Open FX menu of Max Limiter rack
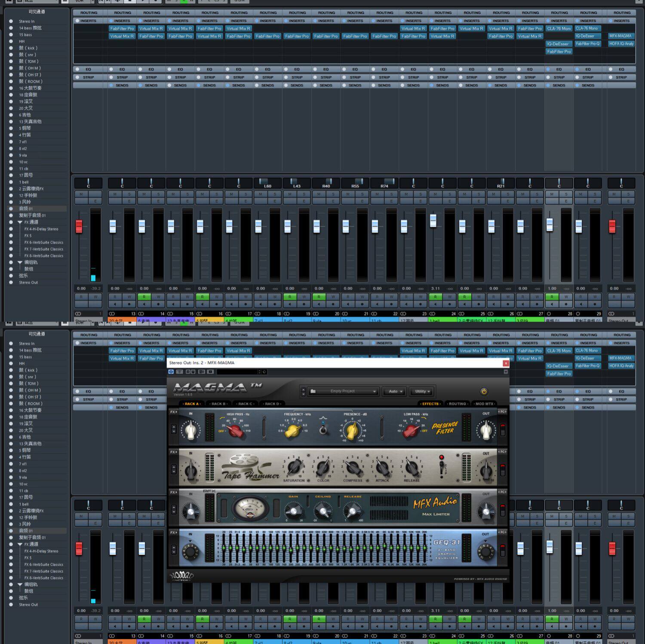 pyautogui.click(x=173, y=492)
